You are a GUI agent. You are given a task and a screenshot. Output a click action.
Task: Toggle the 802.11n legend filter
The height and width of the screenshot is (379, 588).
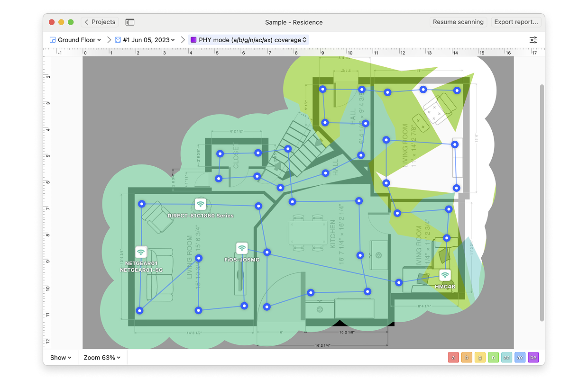(493, 358)
